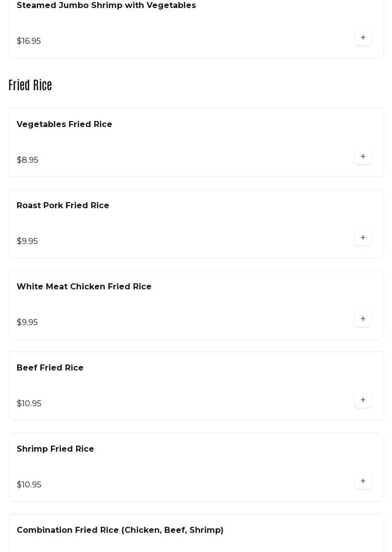392x552 pixels.
Task: Open Vegetables Fried Rice item title
Action: pyautogui.click(x=64, y=125)
